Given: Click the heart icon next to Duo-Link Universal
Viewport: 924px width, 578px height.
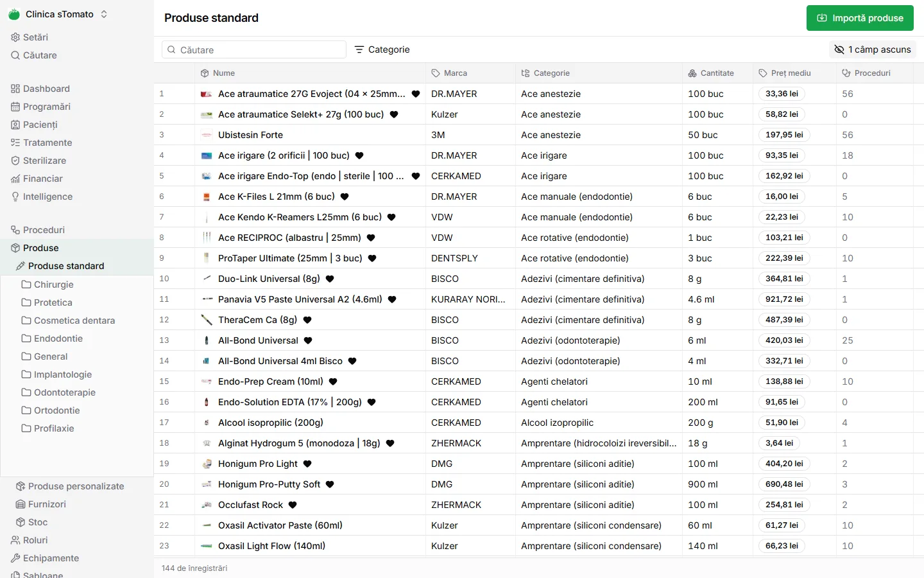Looking at the screenshot, I should tap(330, 279).
